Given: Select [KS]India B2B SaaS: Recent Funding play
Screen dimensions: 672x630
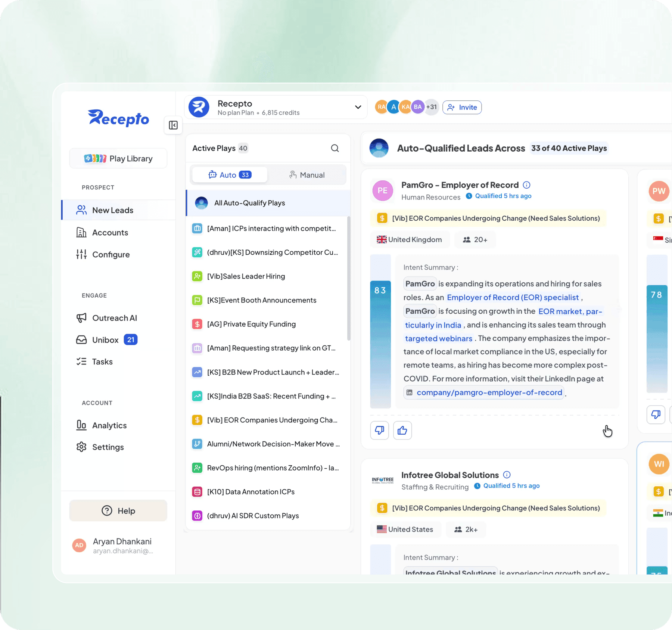Looking at the screenshot, I should coord(267,396).
